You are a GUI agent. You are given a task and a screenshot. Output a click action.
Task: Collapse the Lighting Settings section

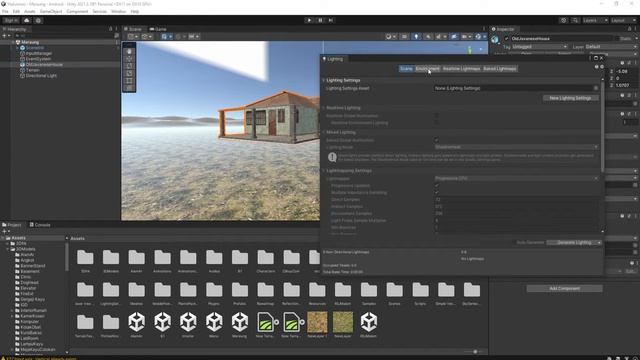click(x=324, y=80)
